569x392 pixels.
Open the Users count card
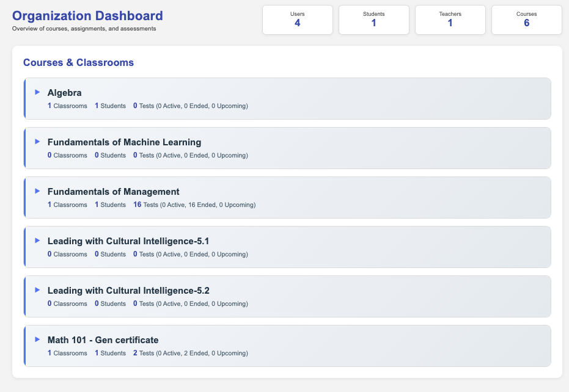[297, 20]
